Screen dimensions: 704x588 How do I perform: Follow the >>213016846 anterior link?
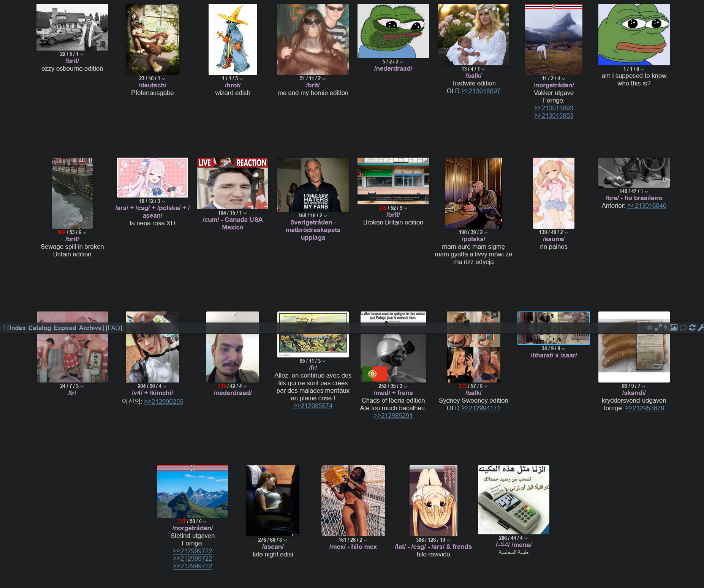[x=647, y=205]
